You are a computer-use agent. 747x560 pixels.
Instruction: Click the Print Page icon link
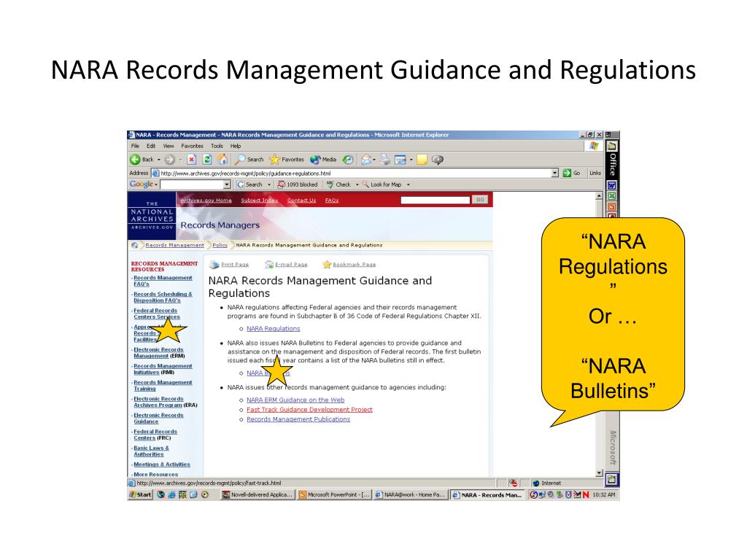pyautogui.click(x=229, y=264)
